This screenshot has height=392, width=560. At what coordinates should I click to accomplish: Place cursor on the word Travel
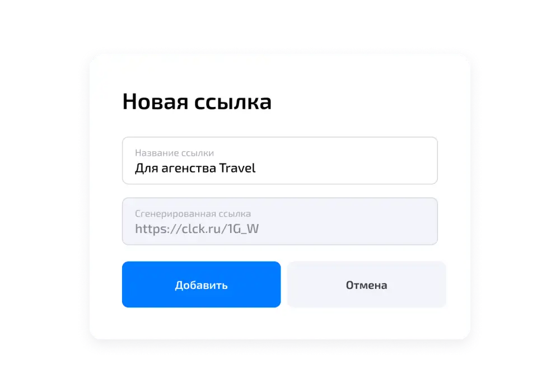pyautogui.click(x=237, y=168)
